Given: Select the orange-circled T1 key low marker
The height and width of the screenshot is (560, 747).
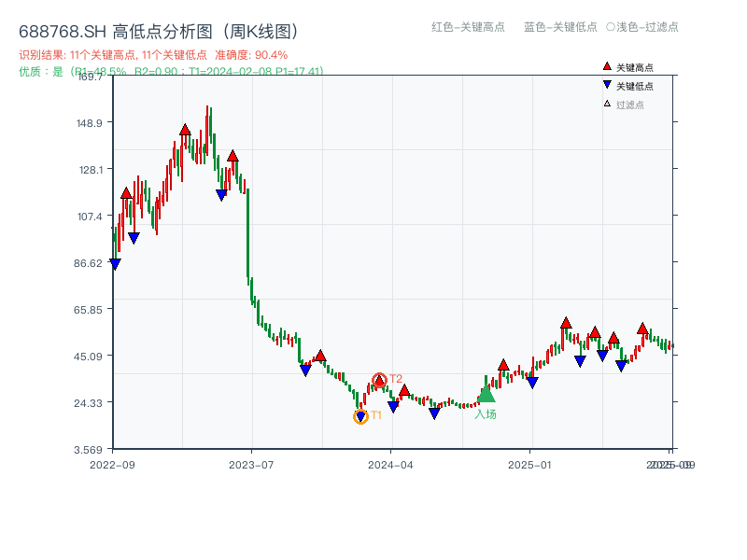Looking at the screenshot, I should 360,416.
